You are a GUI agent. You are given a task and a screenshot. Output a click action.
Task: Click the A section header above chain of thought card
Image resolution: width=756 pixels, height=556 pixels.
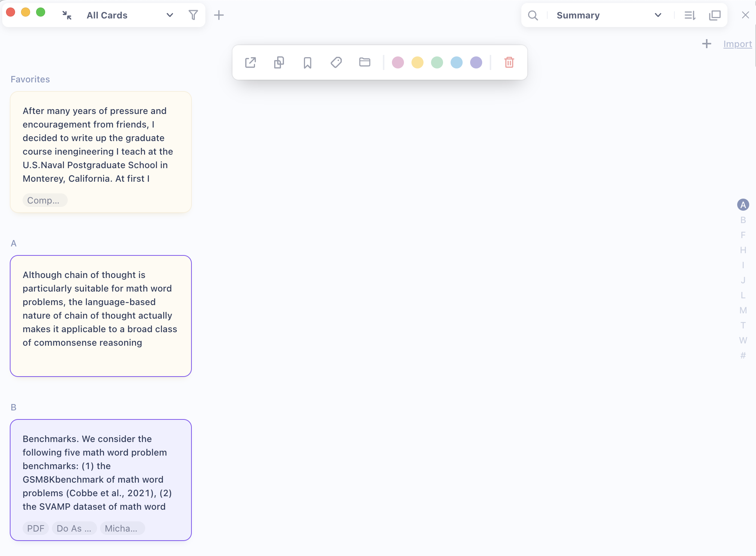pos(14,243)
